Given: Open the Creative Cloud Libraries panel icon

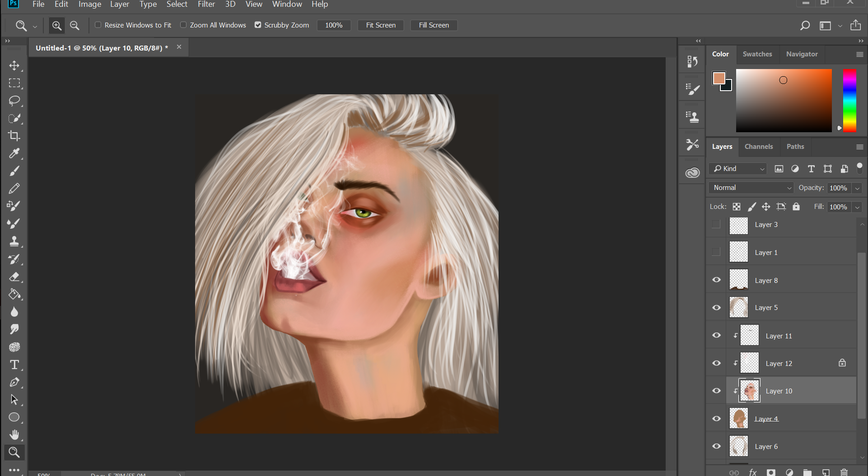Looking at the screenshot, I should click(692, 173).
